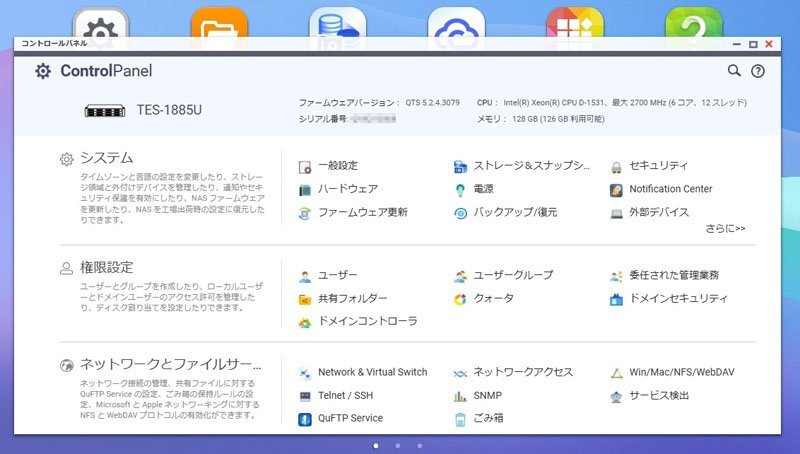
Task: Click the コントロールパネル window title
Action: (54, 43)
